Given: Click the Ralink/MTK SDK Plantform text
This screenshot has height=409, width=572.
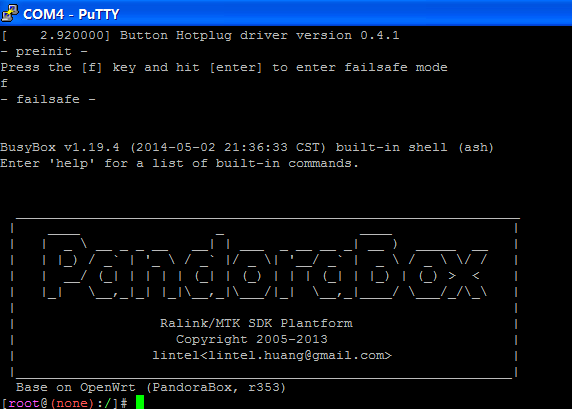Looking at the screenshot, I should click(x=256, y=323).
